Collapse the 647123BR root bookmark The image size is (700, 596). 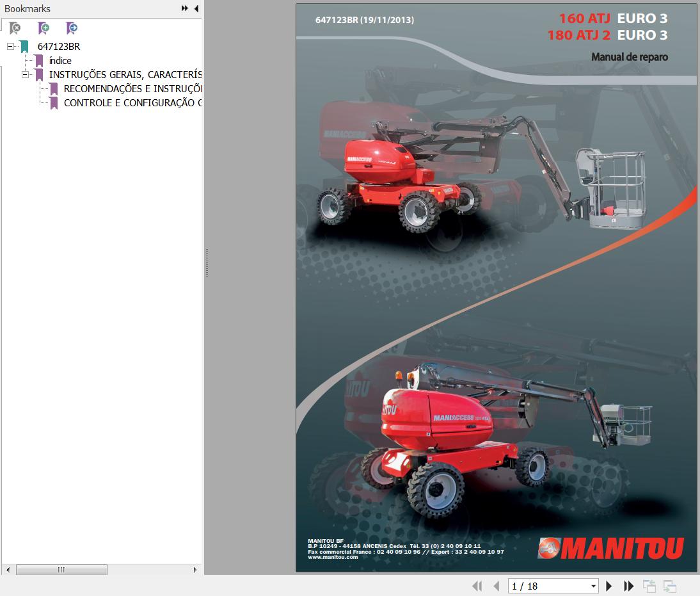(10, 47)
